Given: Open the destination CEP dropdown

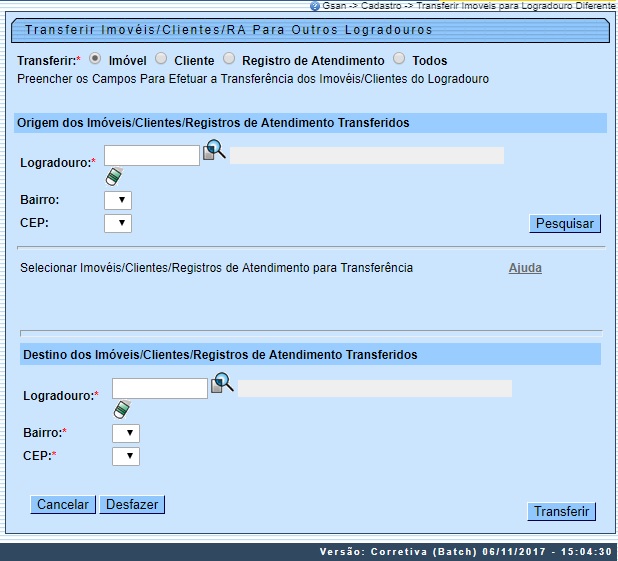Looking at the screenshot, I should pyautogui.click(x=126, y=456).
